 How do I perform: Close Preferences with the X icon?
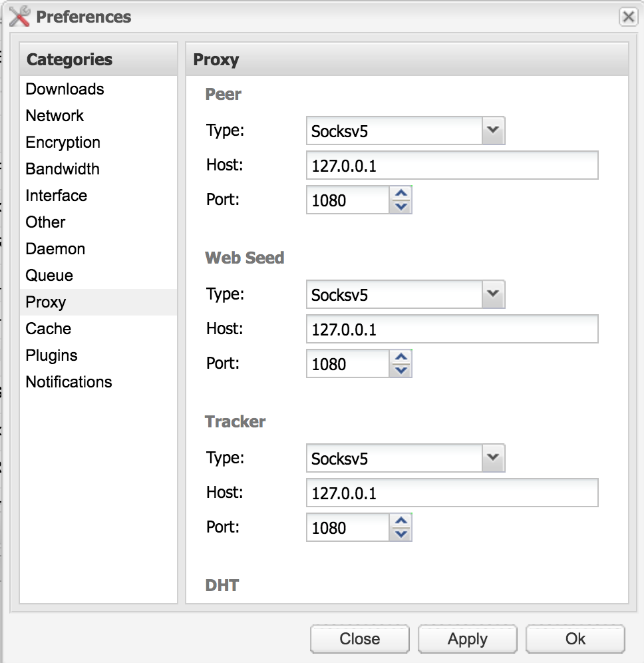tap(628, 17)
